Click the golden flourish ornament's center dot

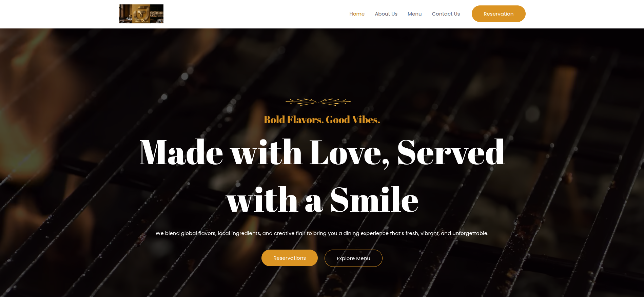(318, 102)
